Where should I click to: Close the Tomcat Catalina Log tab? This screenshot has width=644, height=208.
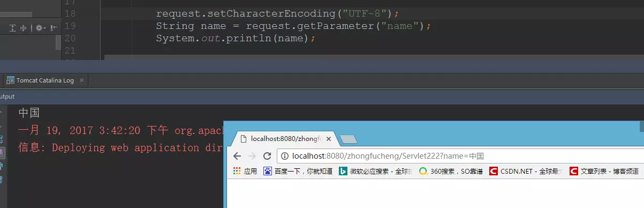pos(82,80)
